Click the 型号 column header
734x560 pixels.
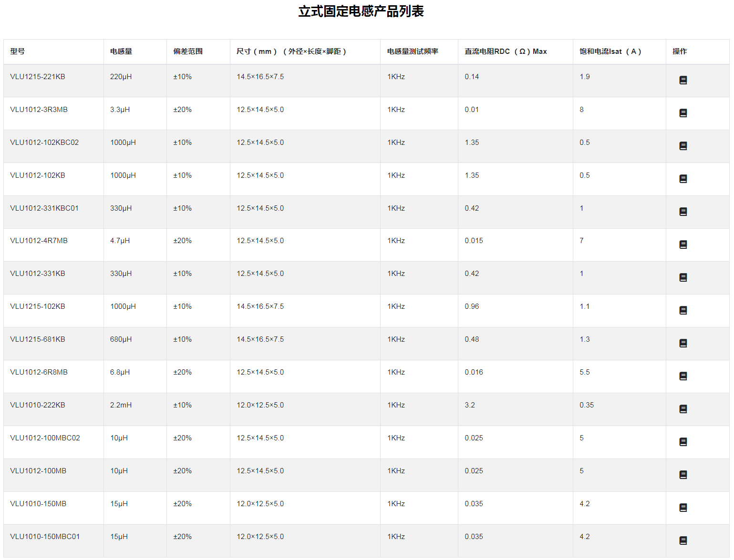[18, 51]
